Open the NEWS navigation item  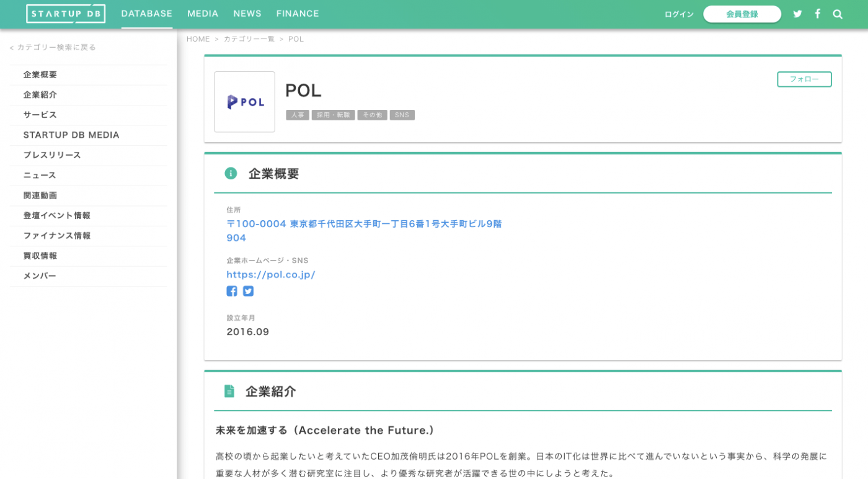tap(247, 13)
